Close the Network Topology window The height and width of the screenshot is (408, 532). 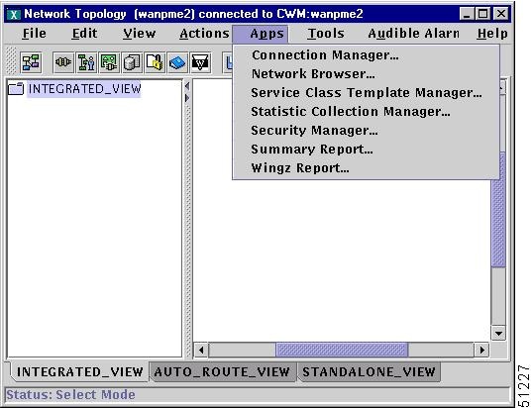coord(501,14)
